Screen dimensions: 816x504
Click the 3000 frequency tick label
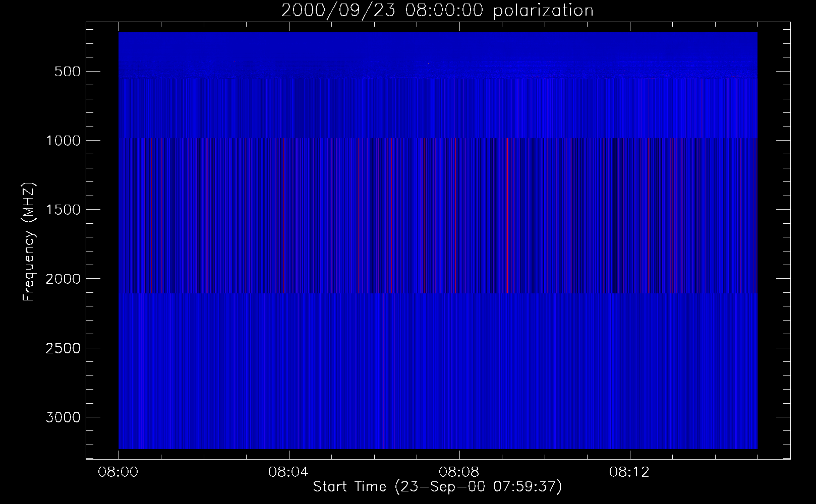tap(63, 417)
